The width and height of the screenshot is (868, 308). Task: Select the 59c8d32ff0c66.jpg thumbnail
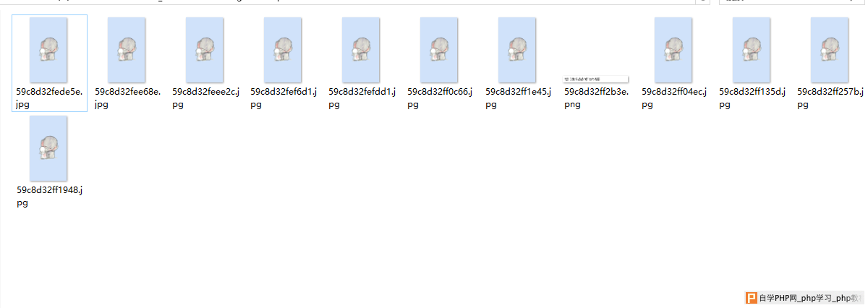pyautogui.click(x=439, y=50)
